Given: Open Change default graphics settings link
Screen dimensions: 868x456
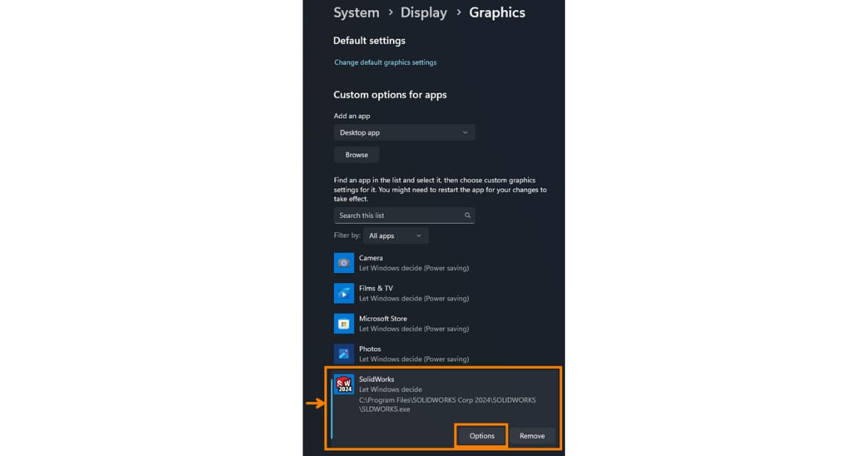Looking at the screenshot, I should tap(386, 62).
